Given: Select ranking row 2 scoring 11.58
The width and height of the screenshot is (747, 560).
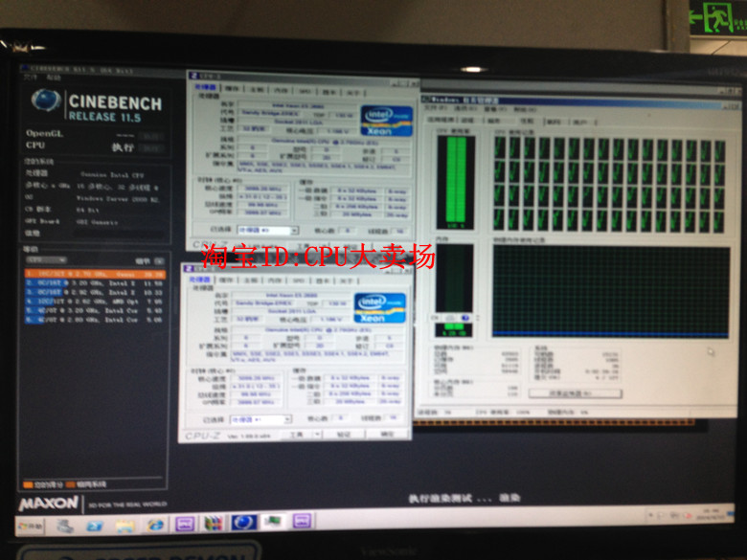Looking at the screenshot, I should tap(95, 282).
